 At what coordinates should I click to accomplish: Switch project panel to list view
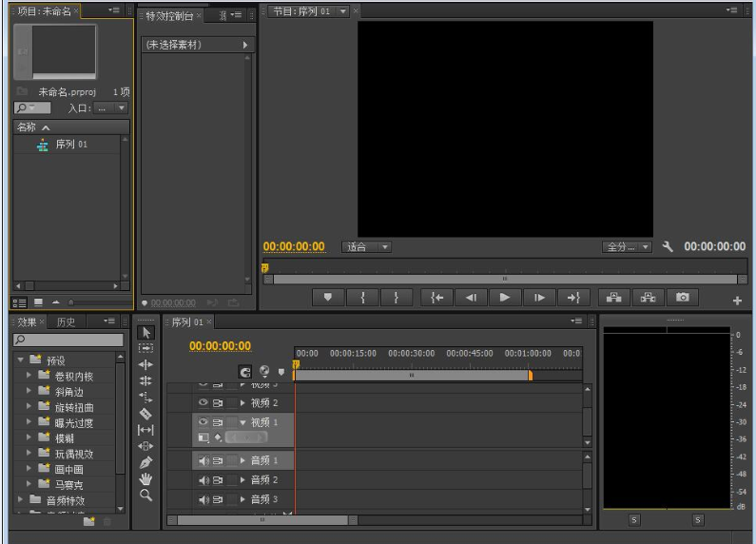point(19,302)
